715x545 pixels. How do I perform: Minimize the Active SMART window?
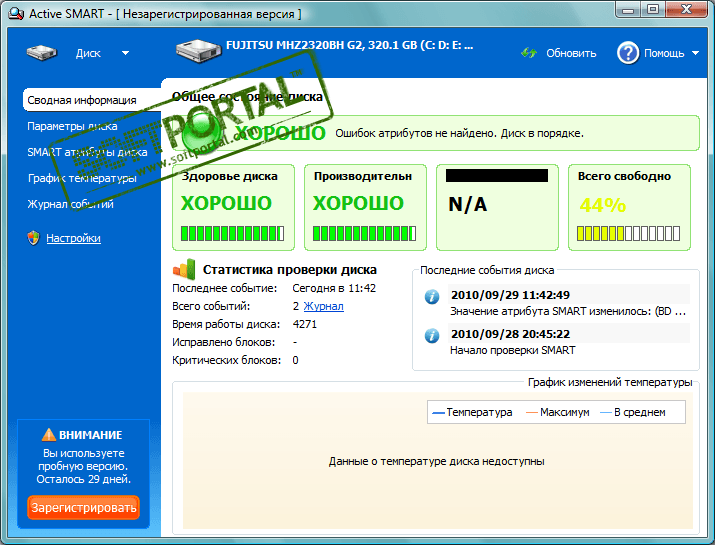(628, 9)
